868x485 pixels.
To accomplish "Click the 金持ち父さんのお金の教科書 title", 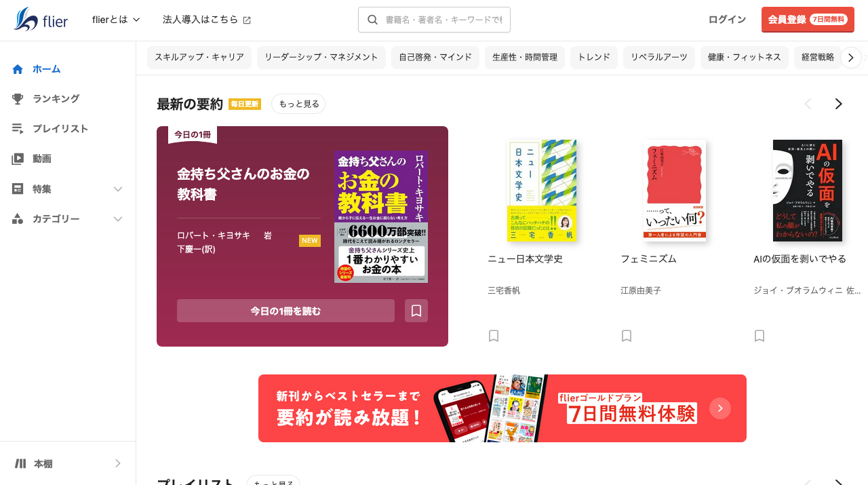I will pyautogui.click(x=243, y=184).
